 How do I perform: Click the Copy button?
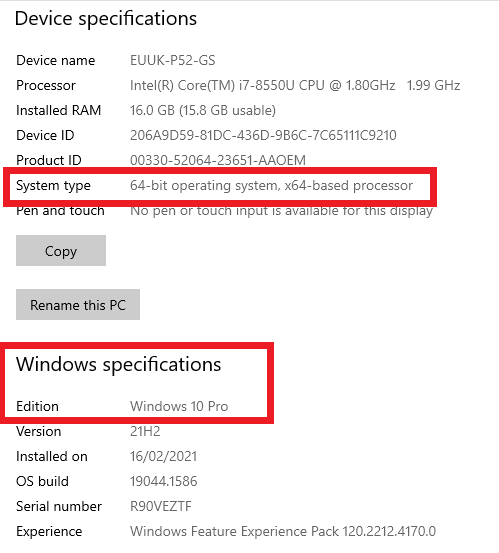(x=61, y=250)
